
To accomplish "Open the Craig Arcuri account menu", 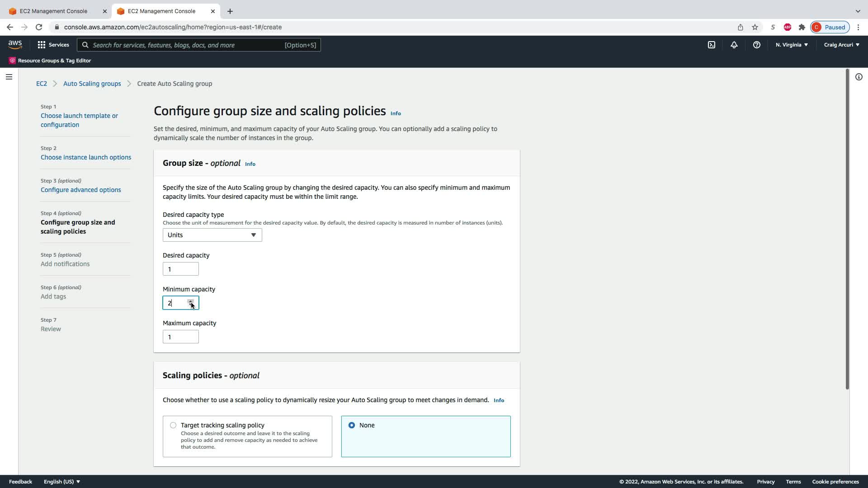I will [x=841, y=45].
